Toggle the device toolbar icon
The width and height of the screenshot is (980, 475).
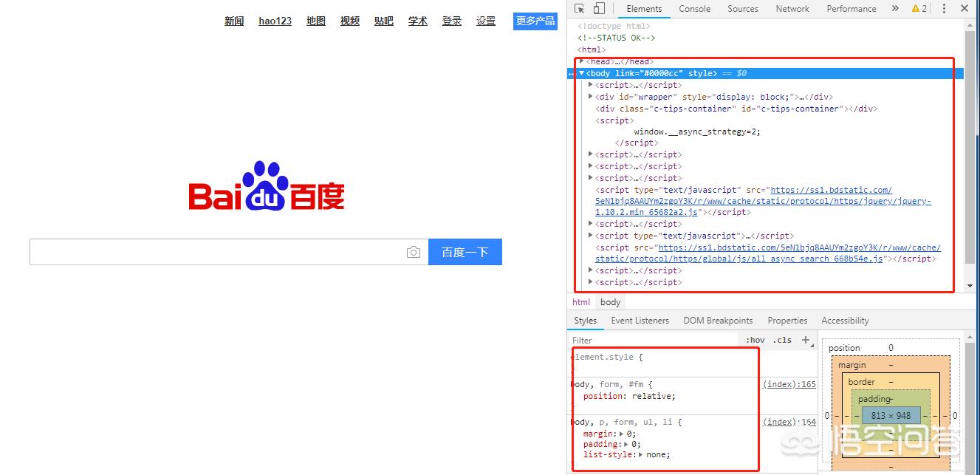[x=599, y=9]
